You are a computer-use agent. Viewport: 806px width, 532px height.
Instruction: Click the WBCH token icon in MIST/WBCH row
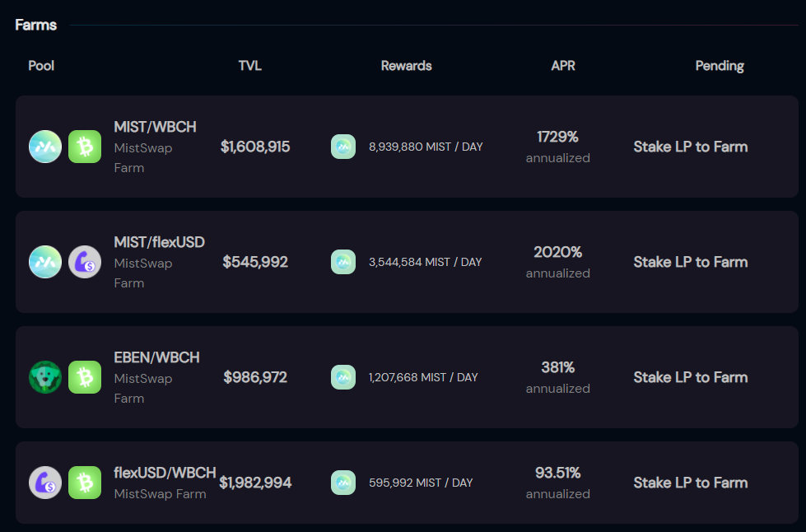[x=85, y=147]
